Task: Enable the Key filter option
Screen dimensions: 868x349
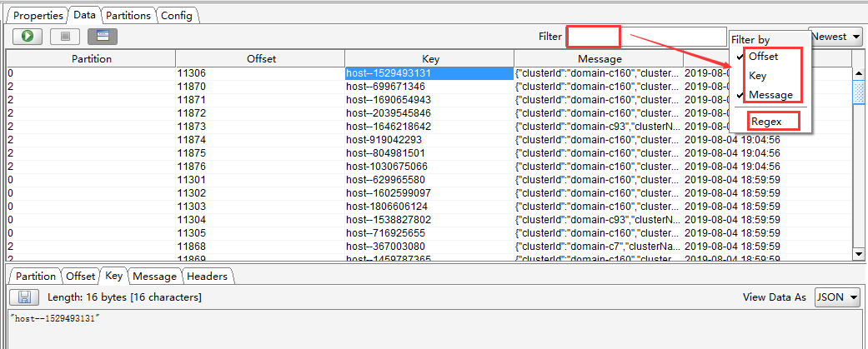Action: point(757,76)
